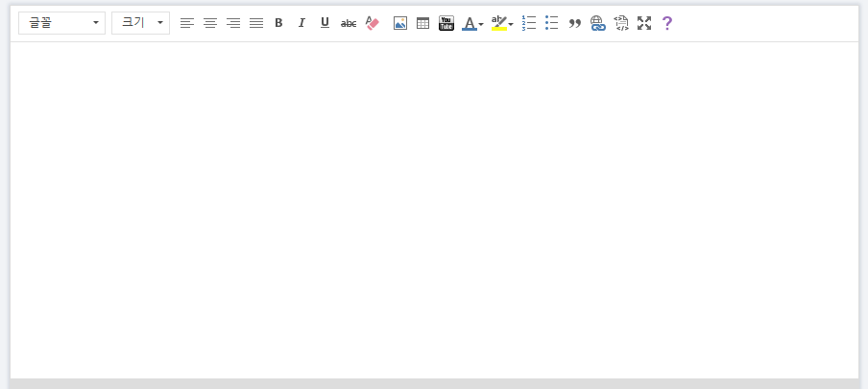The image size is (868, 389).
Task: Insert an image
Action: pos(400,23)
